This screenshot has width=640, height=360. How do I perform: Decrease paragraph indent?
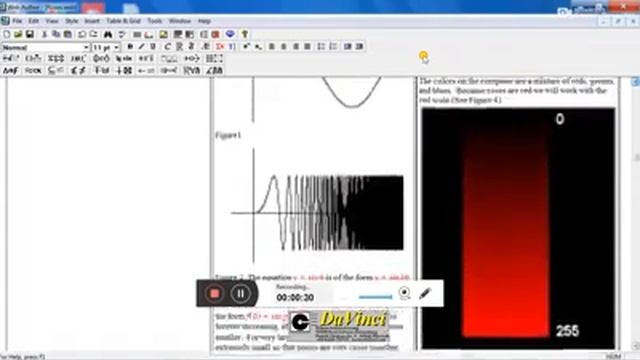point(348,47)
